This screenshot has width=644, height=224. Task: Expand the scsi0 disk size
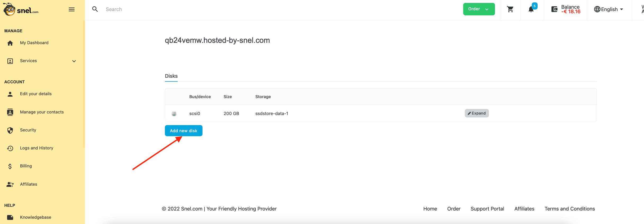tap(476, 113)
